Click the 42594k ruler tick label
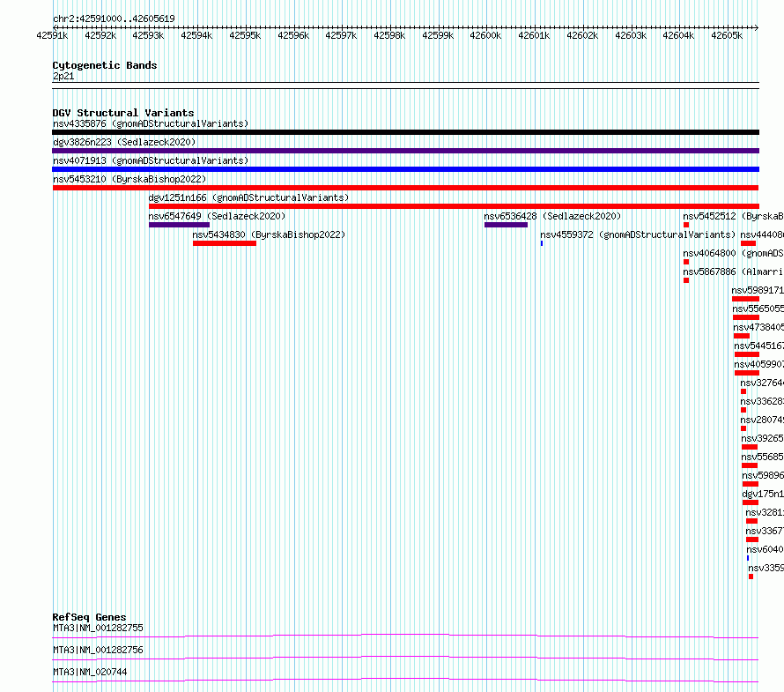The image size is (784, 692). point(196,35)
